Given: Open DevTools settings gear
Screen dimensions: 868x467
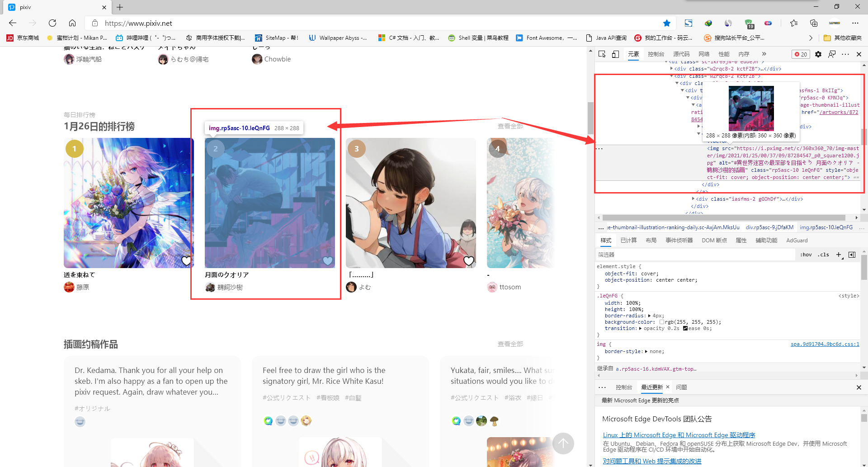Looking at the screenshot, I should 818,54.
